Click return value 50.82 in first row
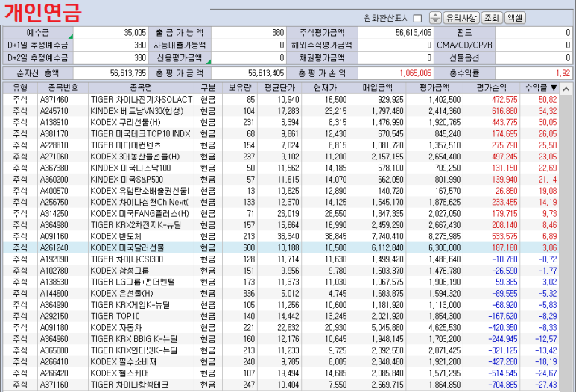 tap(548, 100)
